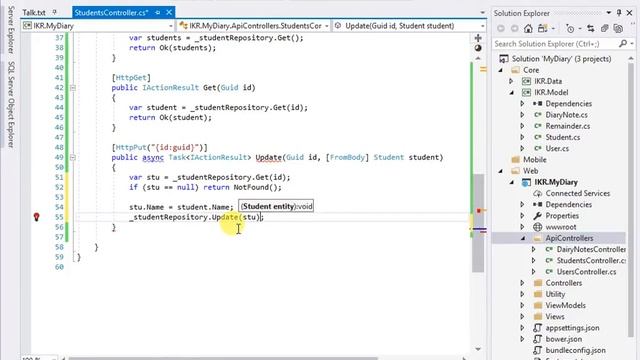Collapse the ApiControllers folder node
The width and height of the screenshot is (640, 360).
(x=523, y=238)
